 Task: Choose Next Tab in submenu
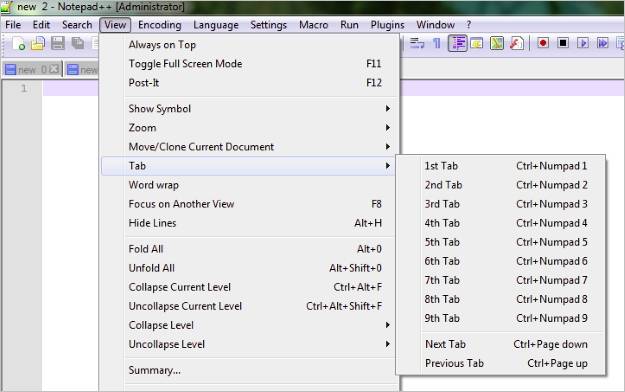tap(501, 344)
